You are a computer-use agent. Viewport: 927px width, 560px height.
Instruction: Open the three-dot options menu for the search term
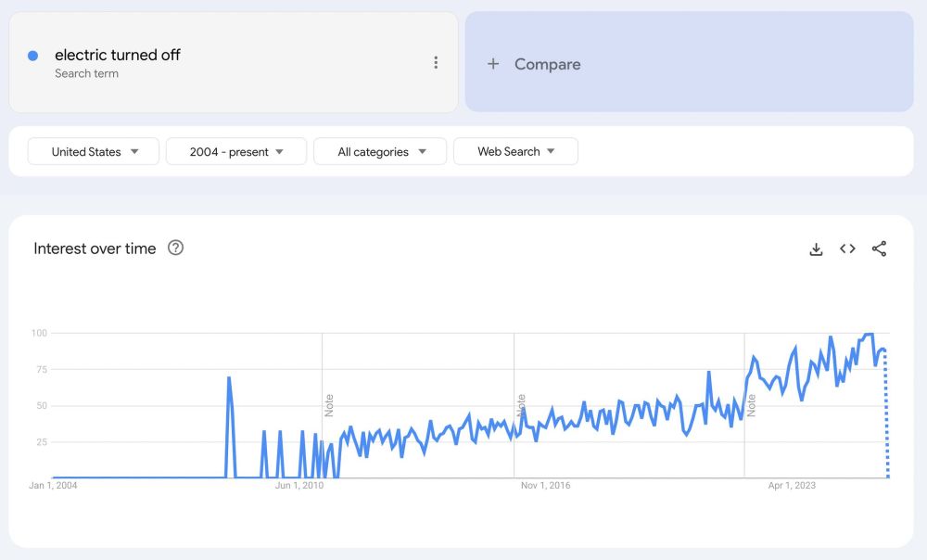(436, 62)
